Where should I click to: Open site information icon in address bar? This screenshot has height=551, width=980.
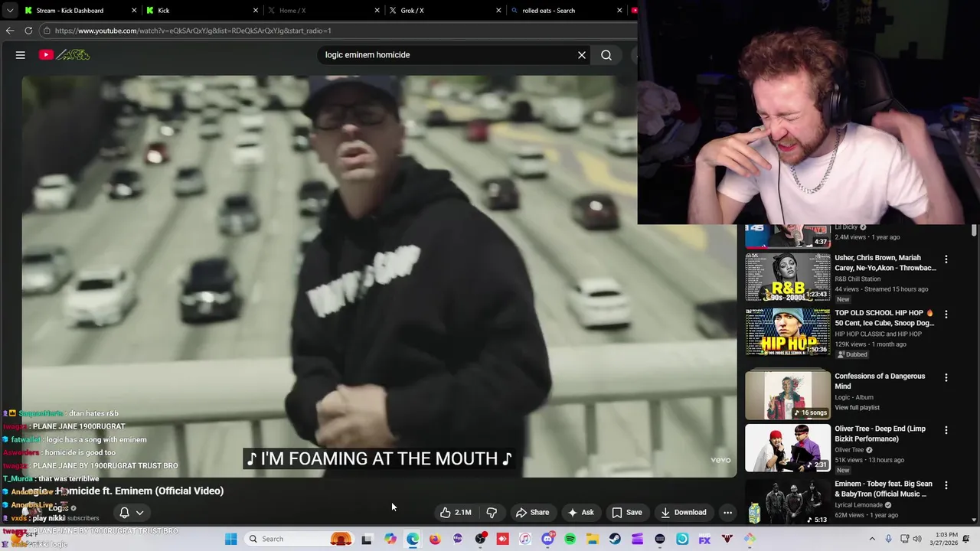click(x=47, y=31)
